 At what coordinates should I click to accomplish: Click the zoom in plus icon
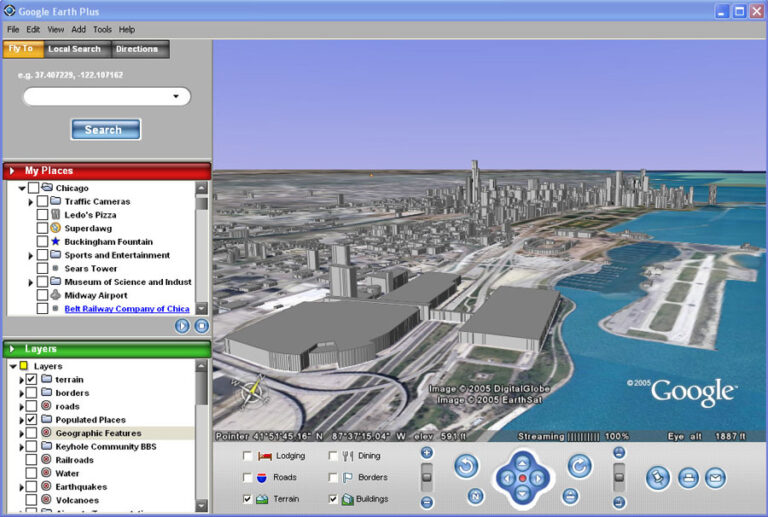(x=427, y=453)
